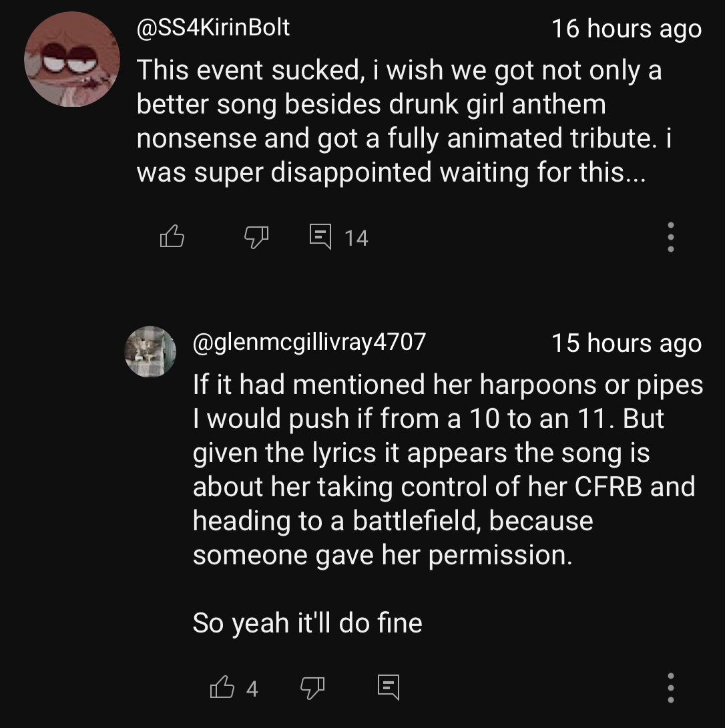725x728 pixels.
Task: Click the 15 hours ago timestamp
Action: coord(626,343)
